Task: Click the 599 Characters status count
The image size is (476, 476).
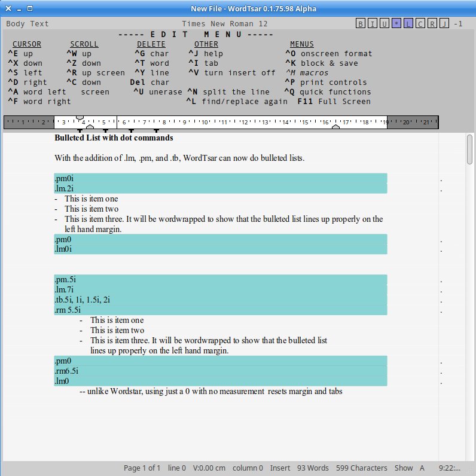Action: [x=362, y=468]
